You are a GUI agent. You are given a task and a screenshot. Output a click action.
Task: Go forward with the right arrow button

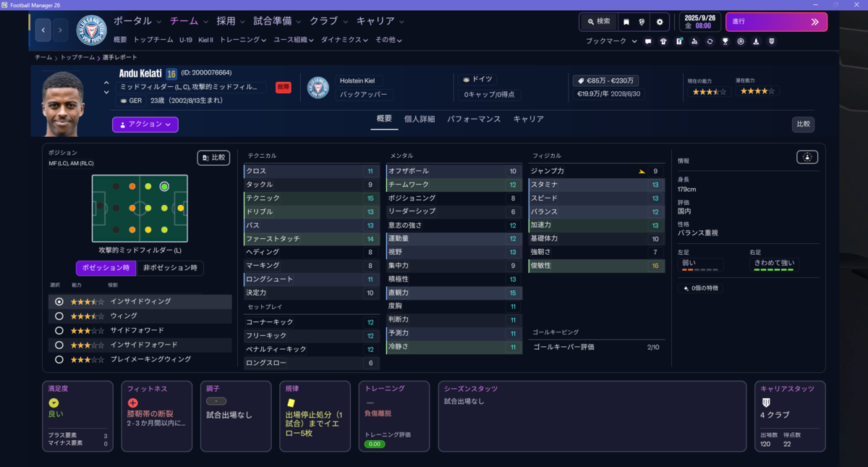(61, 30)
